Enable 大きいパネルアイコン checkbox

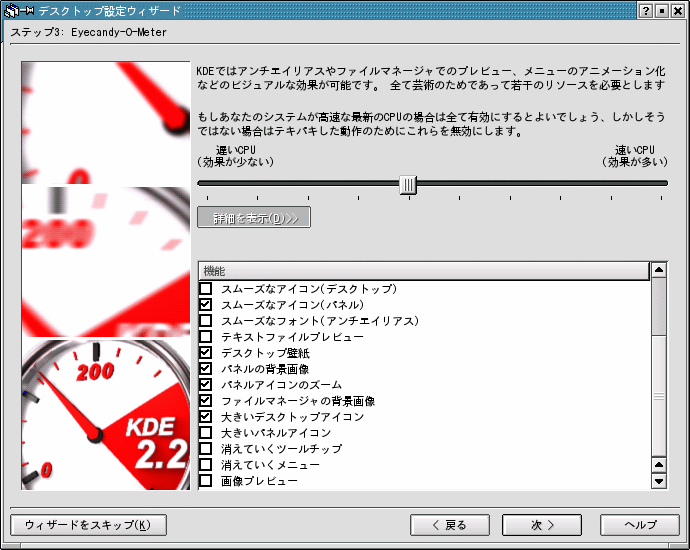(x=206, y=433)
